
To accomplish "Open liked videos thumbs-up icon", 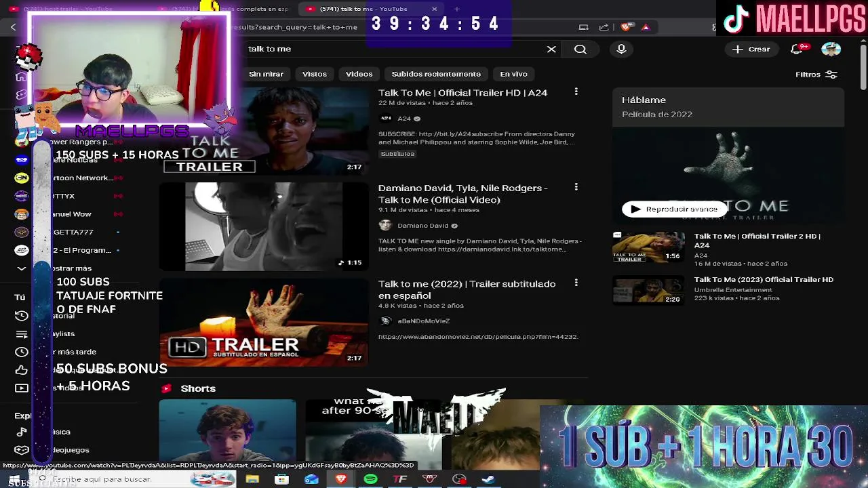I will (21, 370).
